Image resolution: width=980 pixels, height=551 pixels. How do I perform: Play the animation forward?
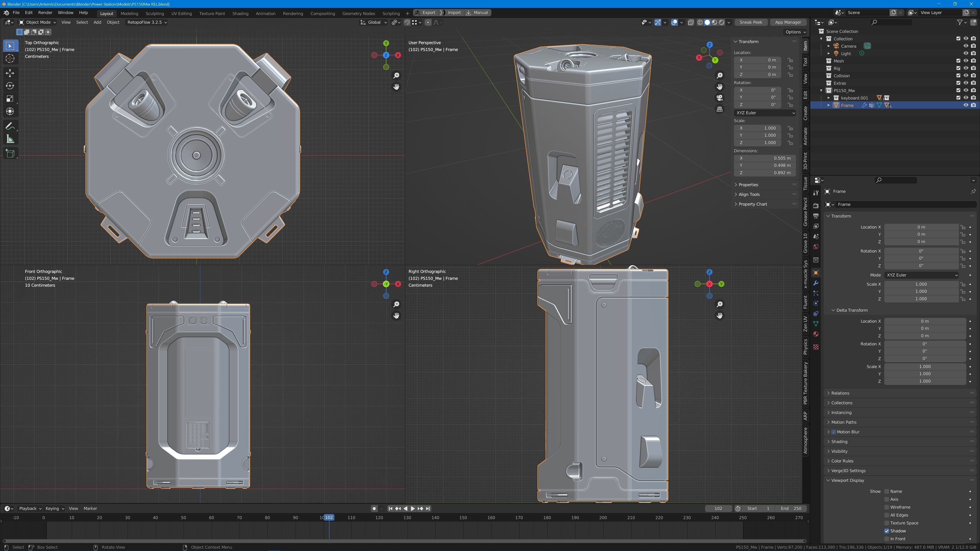[x=413, y=509]
